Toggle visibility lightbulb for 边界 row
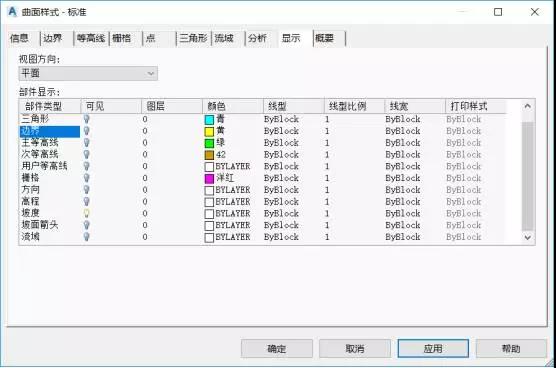Screen dimensions: 556x368 (87, 131)
